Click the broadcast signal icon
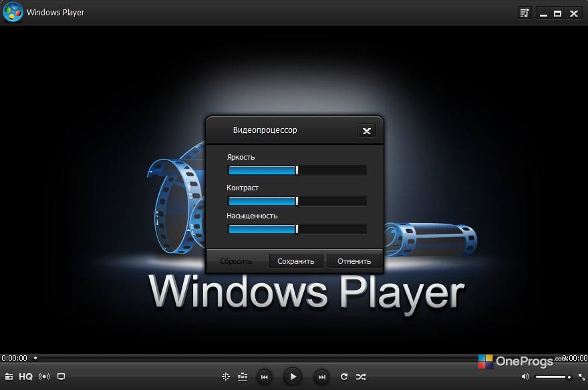588x390 pixels. tap(44, 377)
